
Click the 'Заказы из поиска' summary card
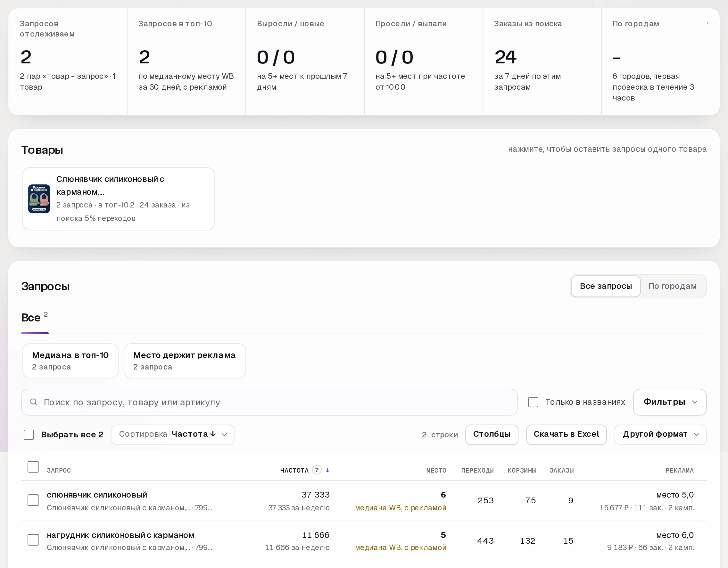click(x=542, y=61)
